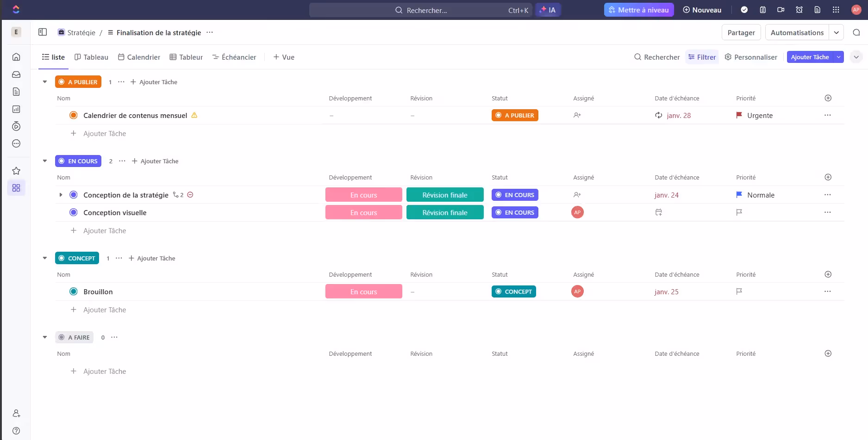Toggle status circle of Conception visuelle task
This screenshot has height=440, width=868.
coord(73,212)
